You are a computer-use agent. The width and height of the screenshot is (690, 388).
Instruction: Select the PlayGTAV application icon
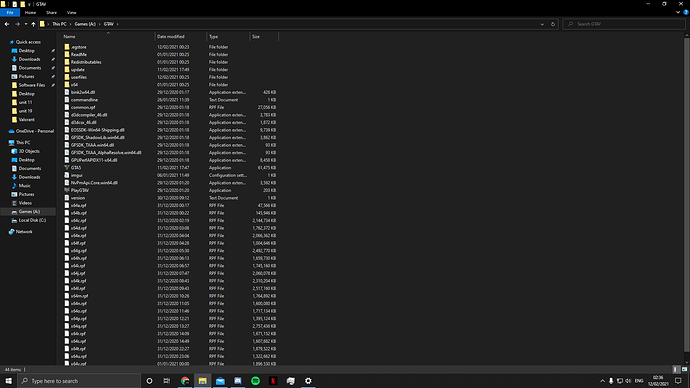67,190
